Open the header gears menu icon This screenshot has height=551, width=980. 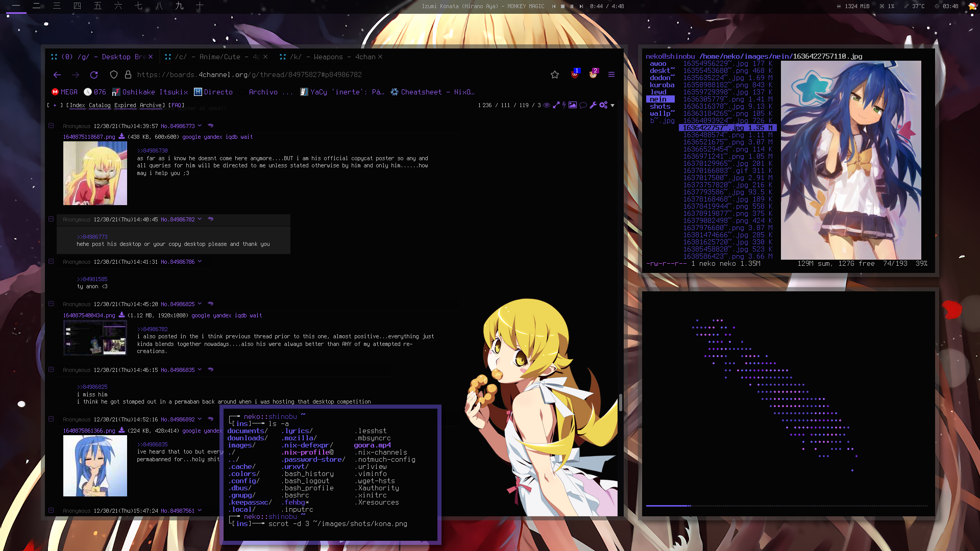pos(603,105)
